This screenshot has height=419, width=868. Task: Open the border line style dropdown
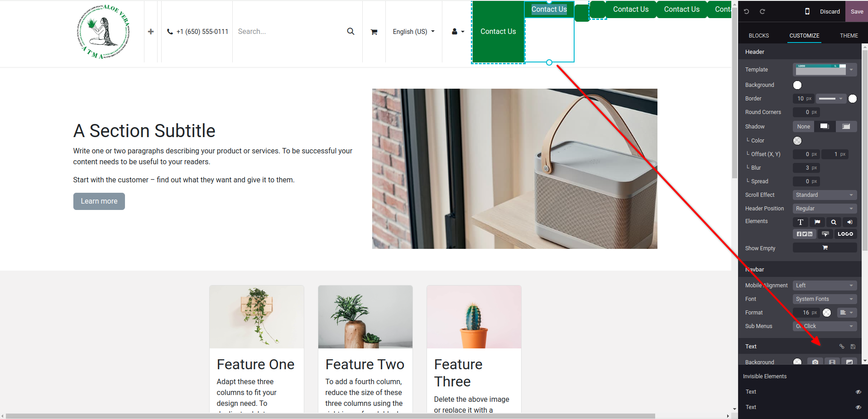[x=830, y=99]
